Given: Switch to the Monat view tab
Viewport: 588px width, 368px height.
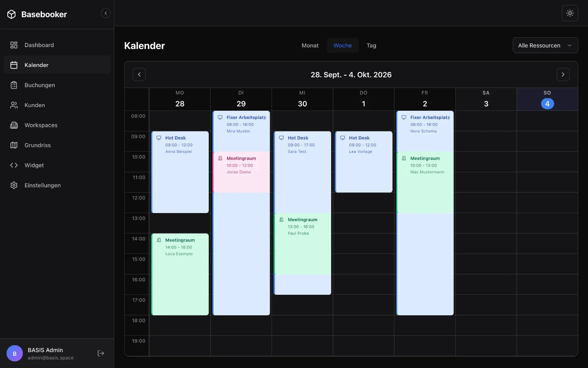Looking at the screenshot, I should click(x=310, y=46).
